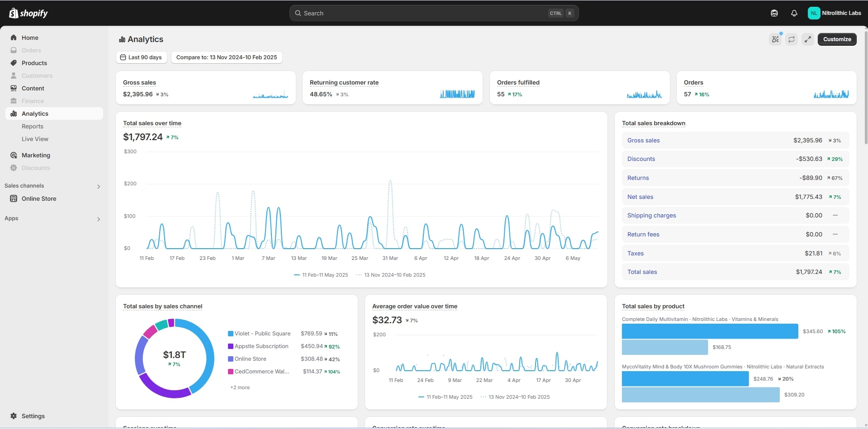Expand the Sales channels section

[x=98, y=186]
